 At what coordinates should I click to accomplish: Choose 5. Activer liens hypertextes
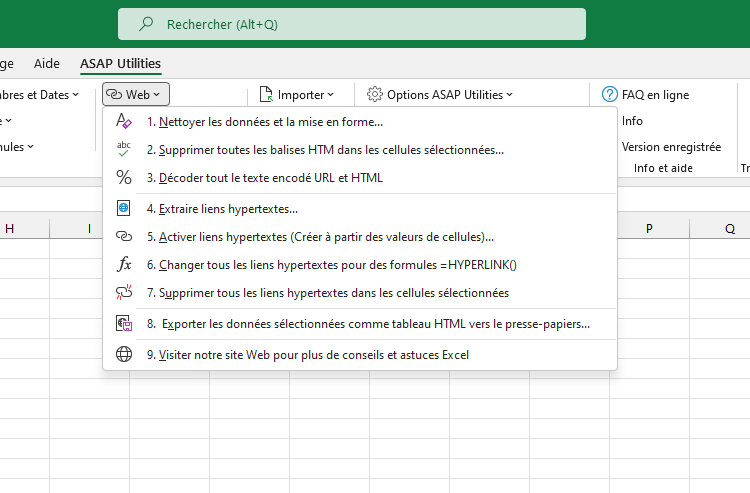coord(360,236)
